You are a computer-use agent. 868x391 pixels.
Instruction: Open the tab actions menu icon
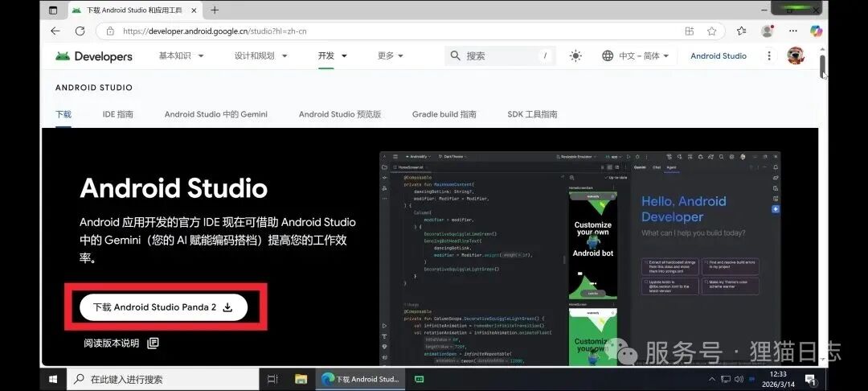tap(53, 10)
